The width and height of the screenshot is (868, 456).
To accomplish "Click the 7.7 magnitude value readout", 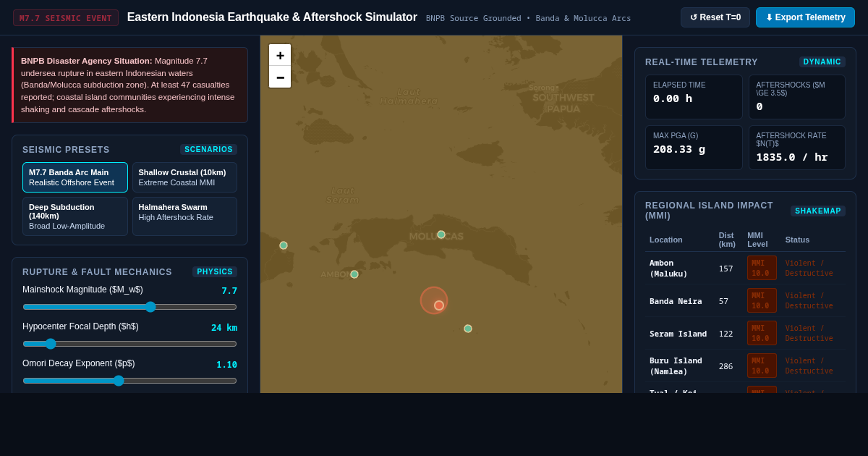I will (229, 291).
